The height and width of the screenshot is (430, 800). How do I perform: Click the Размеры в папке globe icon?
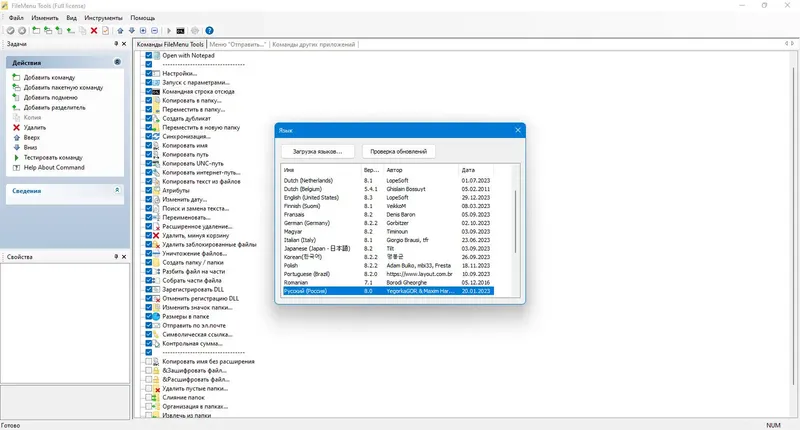(x=157, y=317)
